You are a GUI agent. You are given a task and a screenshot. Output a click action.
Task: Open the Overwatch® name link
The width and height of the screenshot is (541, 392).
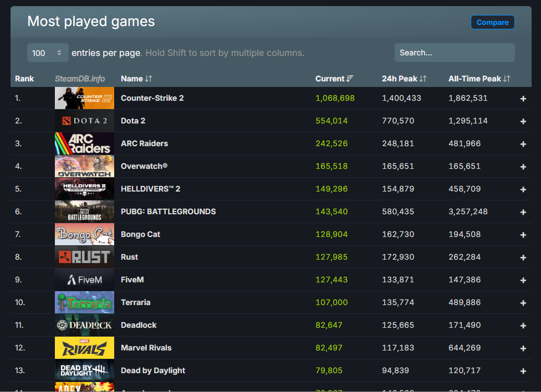tap(144, 166)
